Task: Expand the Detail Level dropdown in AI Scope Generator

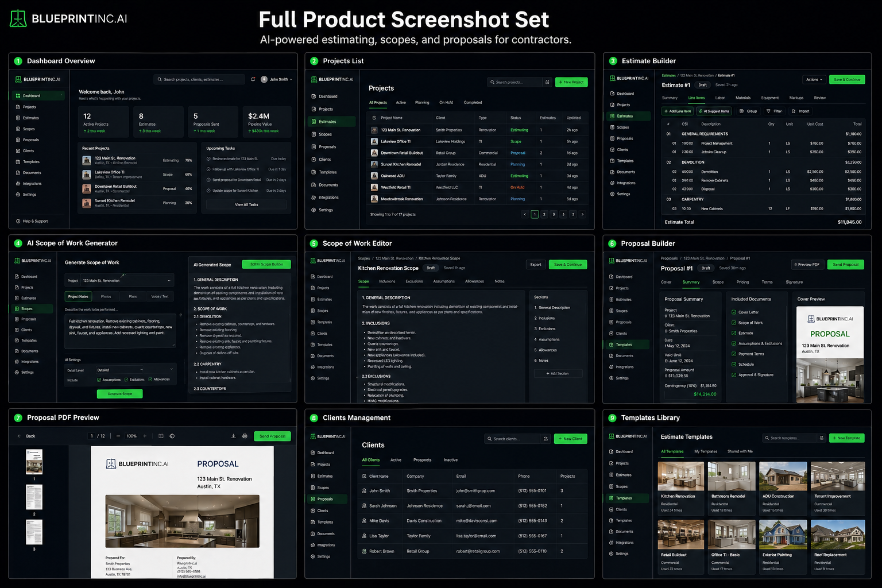Action: 134,370
